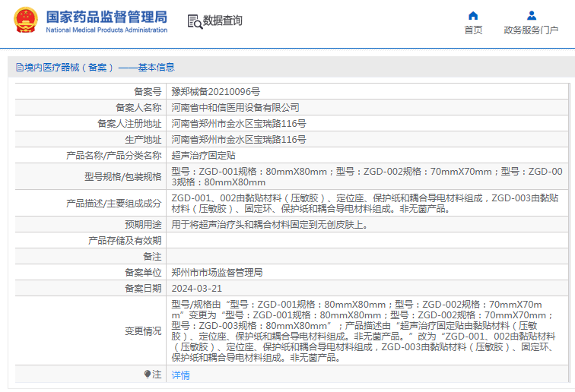Click the bulb icon beside 注

click(x=147, y=374)
